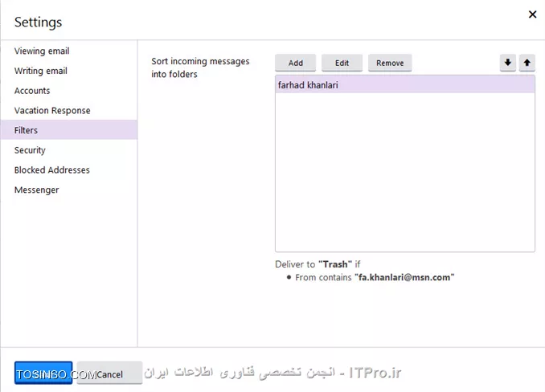Click the fa.khanlari@msn.com filter condition text
This screenshot has width=545, height=392.
pyautogui.click(x=375, y=277)
